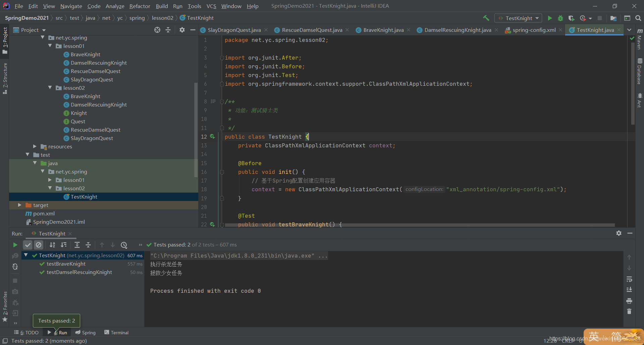Switch to SlayDragonQuest.java tab
Screen dimensions: 644x345
coord(234,30)
